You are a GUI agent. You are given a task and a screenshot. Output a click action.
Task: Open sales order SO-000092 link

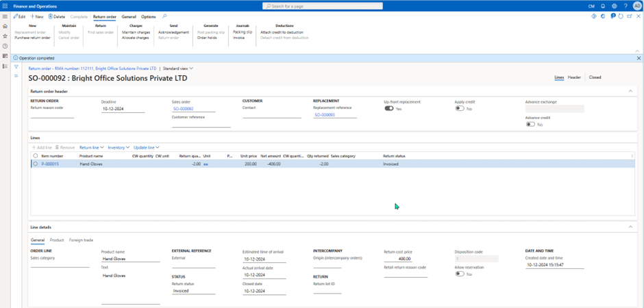(183, 109)
